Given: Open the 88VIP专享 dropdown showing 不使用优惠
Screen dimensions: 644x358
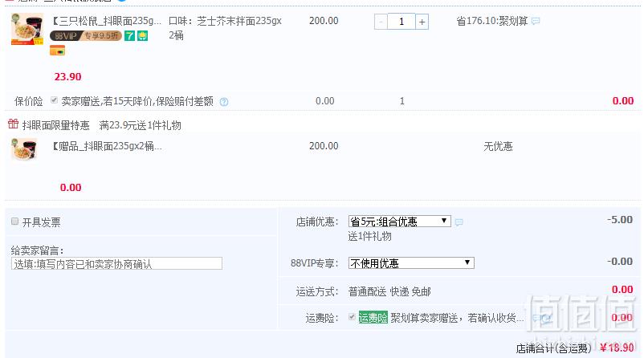Looking at the screenshot, I should 411,262.
